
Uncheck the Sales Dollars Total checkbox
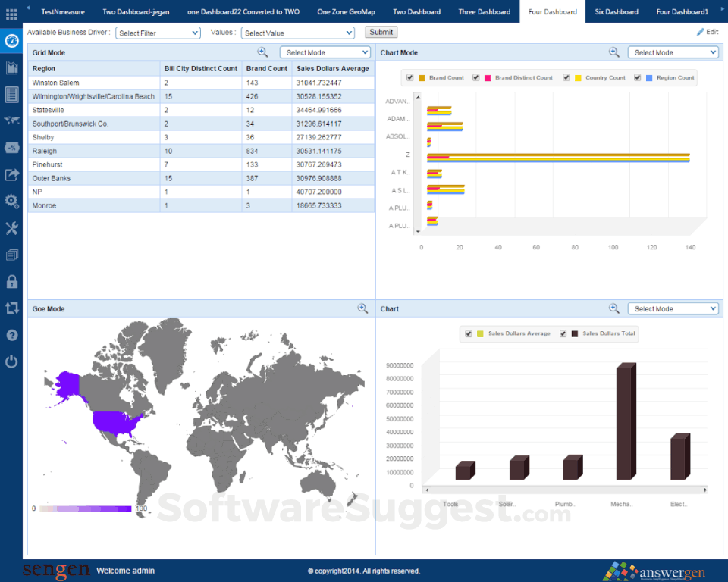coord(563,333)
